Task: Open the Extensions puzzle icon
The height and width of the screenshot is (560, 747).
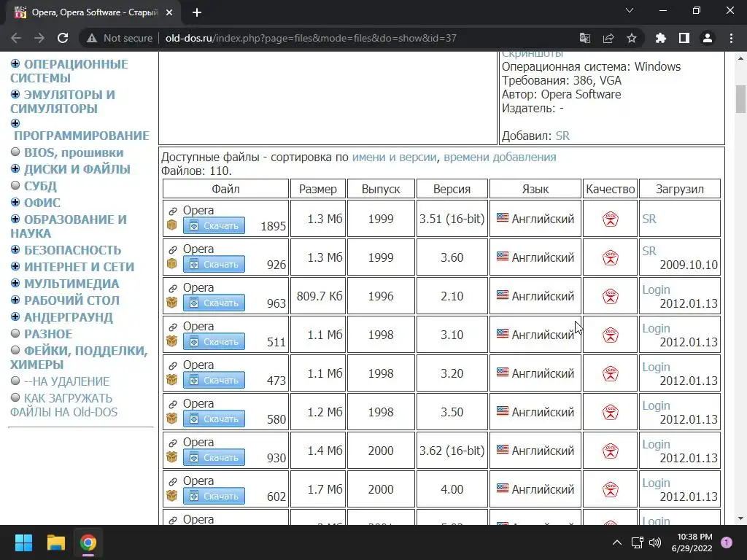Action: [x=661, y=38]
